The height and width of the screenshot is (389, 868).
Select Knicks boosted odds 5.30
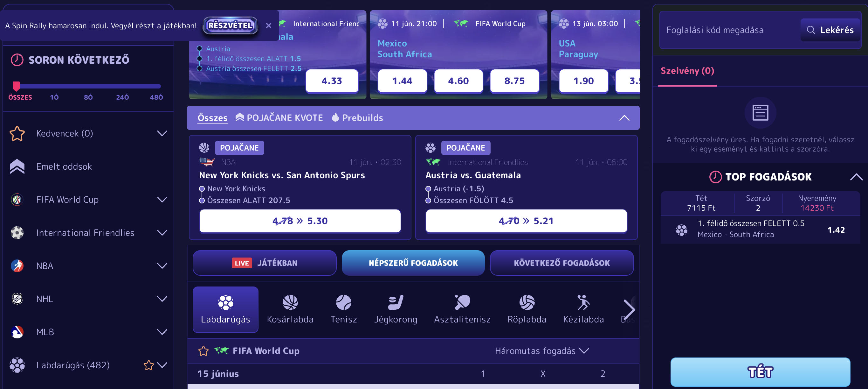coord(300,221)
